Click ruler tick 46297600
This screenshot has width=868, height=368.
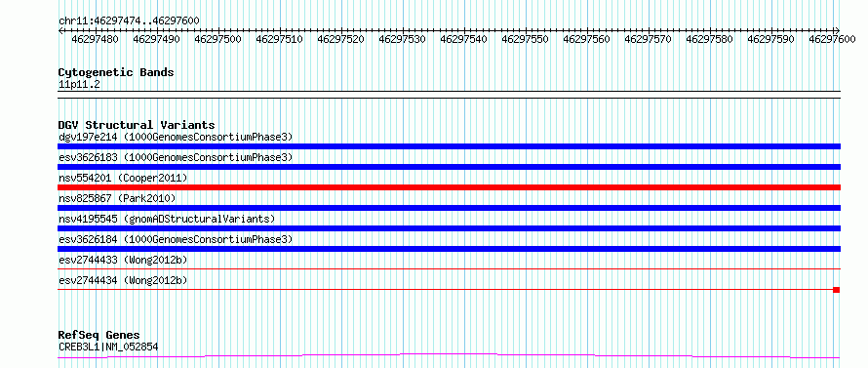832,39
